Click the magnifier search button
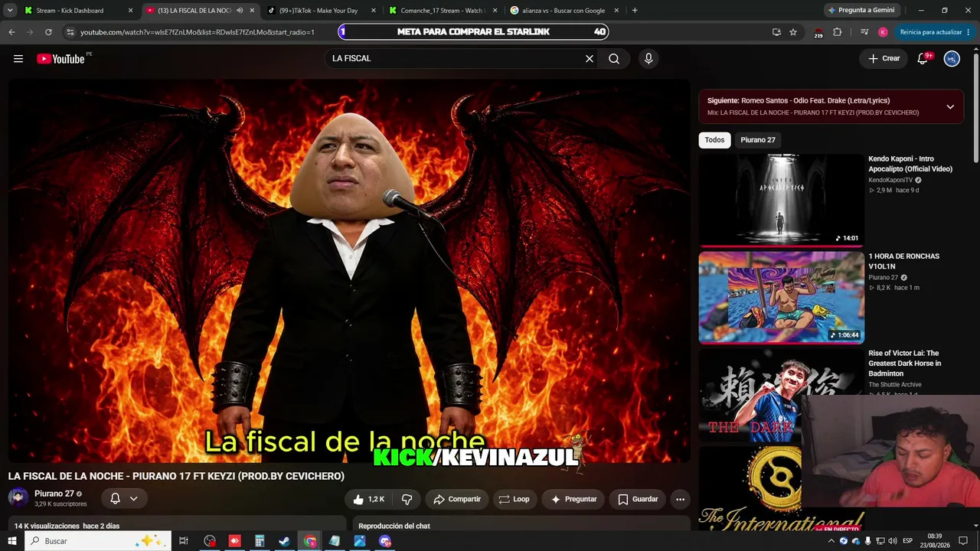Screen dimensions: 980x551 click(x=614, y=59)
